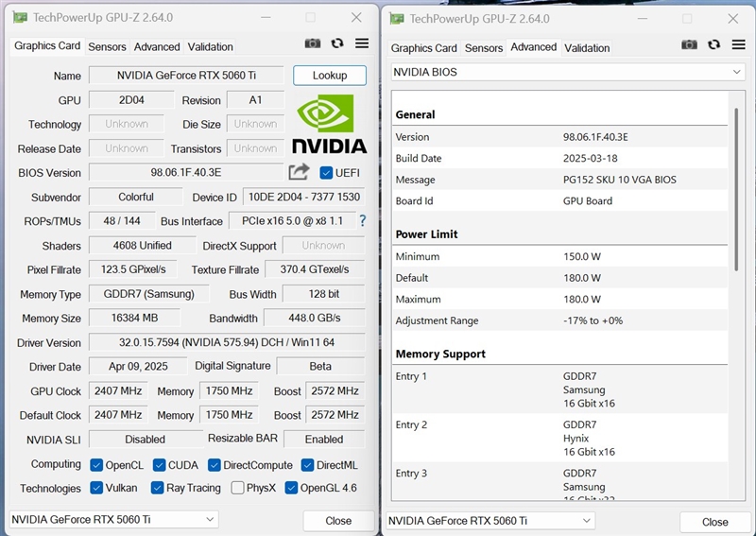Click the NVIDIA logo image

[x=329, y=124]
